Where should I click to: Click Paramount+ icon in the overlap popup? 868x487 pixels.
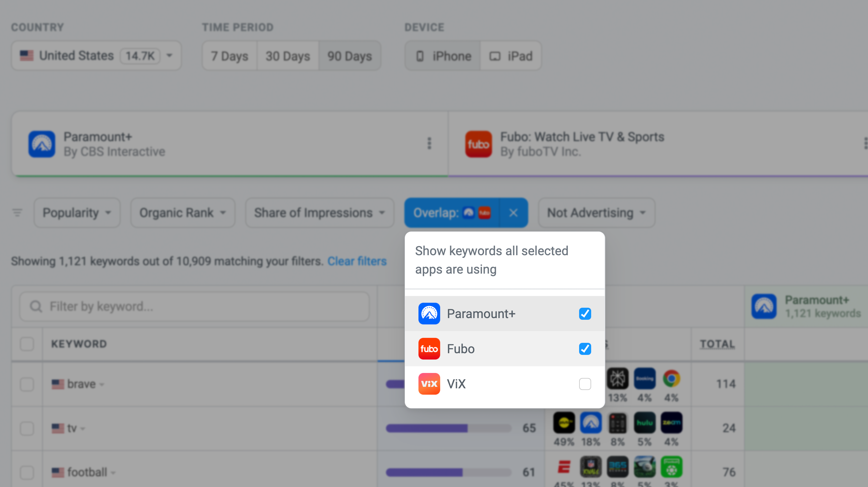pyautogui.click(x=429, y=313)
